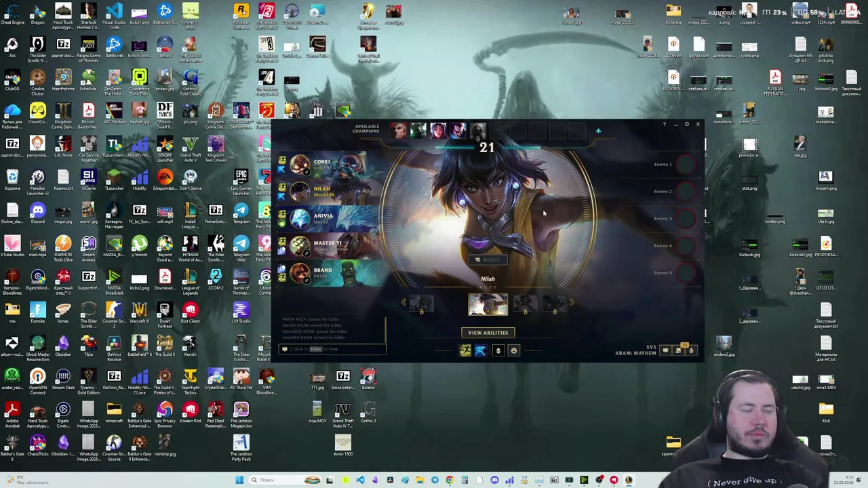This screenshot has height=488, width=868.
Task: Open the Balatro desktop shortcut
Action: point(368,380)
